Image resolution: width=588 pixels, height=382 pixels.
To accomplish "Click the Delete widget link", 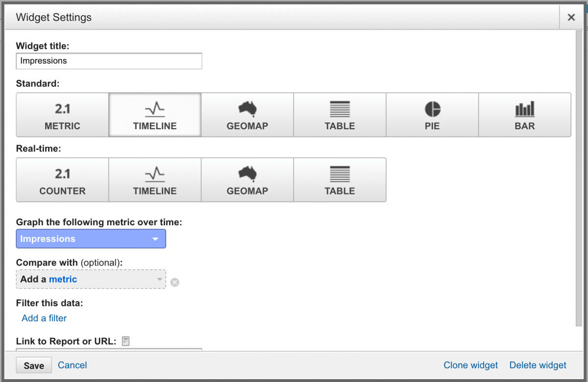I will [538, 365].
